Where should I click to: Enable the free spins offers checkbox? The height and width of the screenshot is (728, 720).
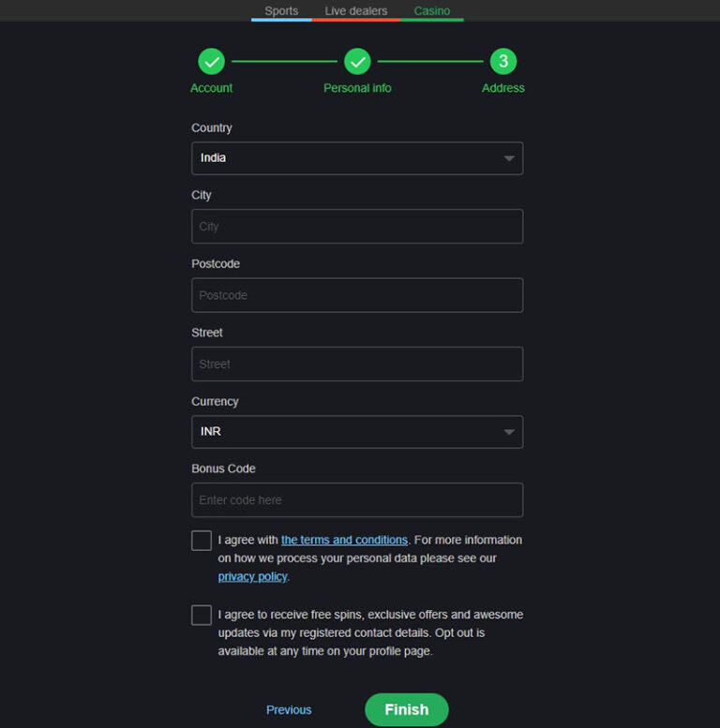(202, 616)
